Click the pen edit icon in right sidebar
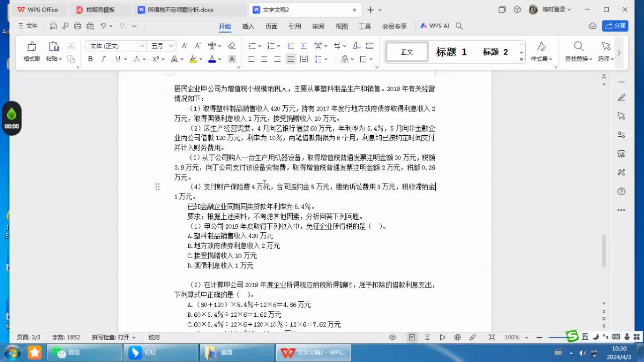The image size is (644, 362). coord(621,98)
